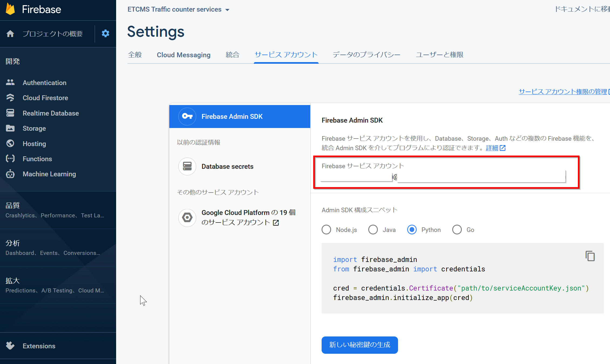Open Storage in sidebar
The image size is (610, 364).
[34, 128]
